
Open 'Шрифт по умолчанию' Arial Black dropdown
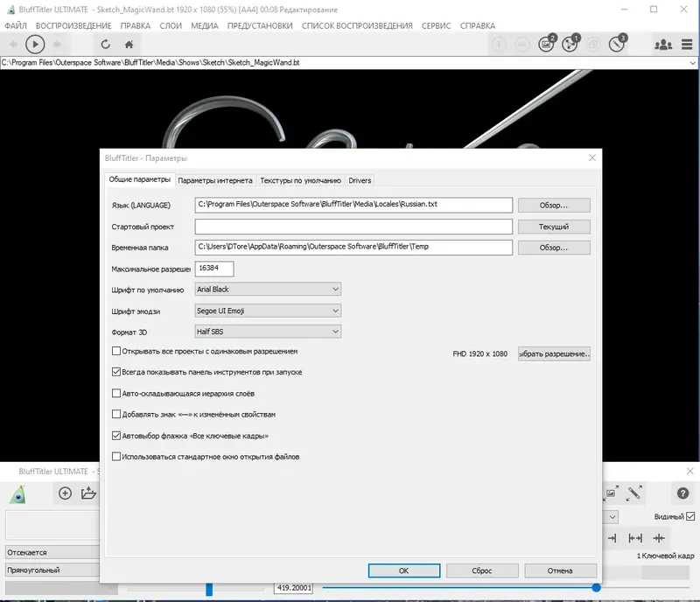click(x=268, y=289)
